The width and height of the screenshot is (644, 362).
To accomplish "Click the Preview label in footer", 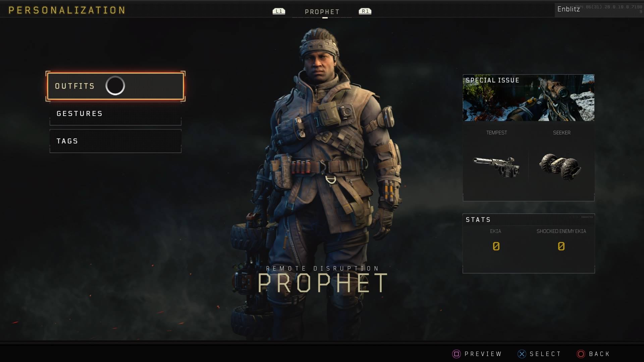I will [483, 354].
